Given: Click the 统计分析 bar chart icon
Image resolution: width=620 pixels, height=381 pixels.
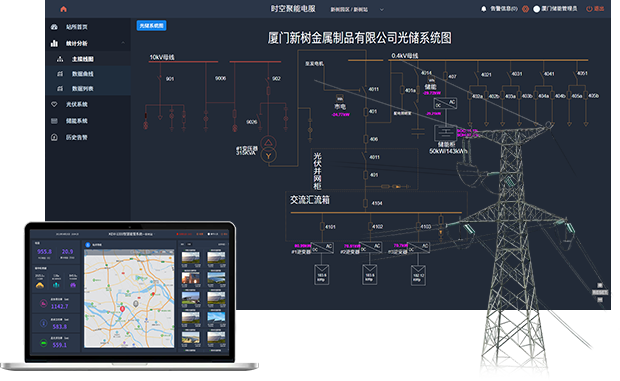Looking at the screenshot, I should pyautogui.click(x=55, y=43).
